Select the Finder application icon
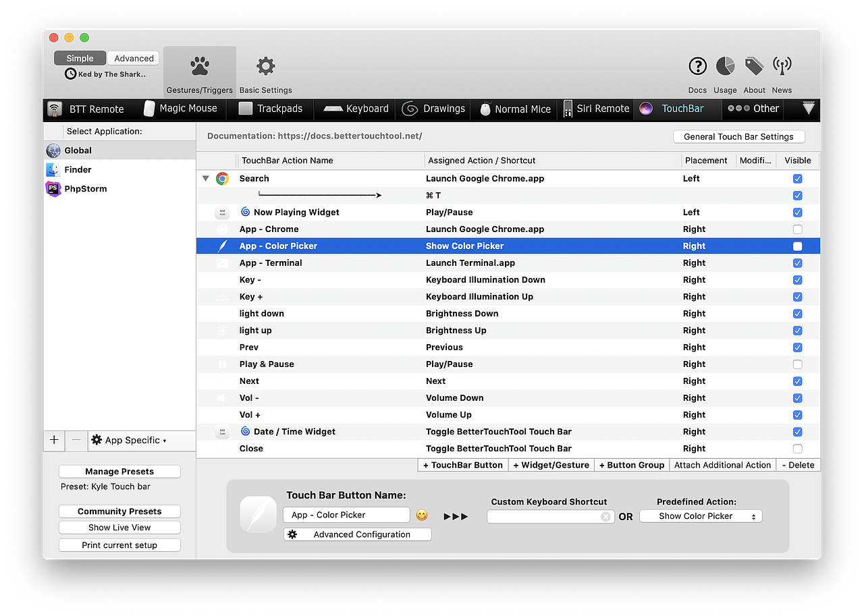 [x=53, y=170]
